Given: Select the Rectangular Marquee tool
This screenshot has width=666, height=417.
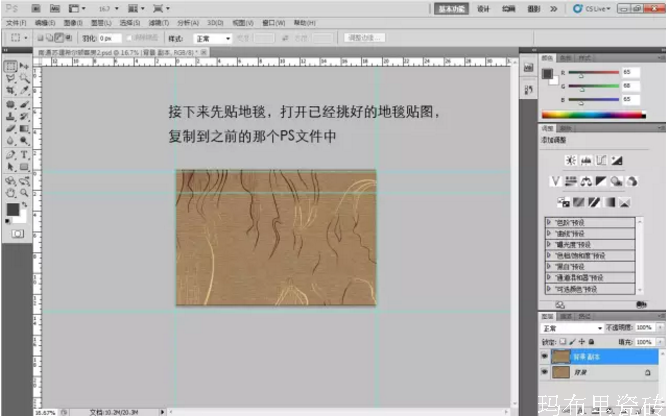Looking at the screenshot, I should pyautogui.click(x=11, y=66).
